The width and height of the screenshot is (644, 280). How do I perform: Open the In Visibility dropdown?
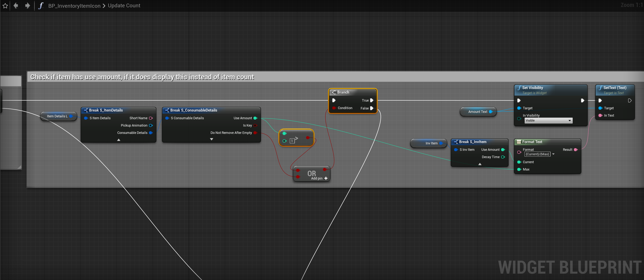(548, 121)
